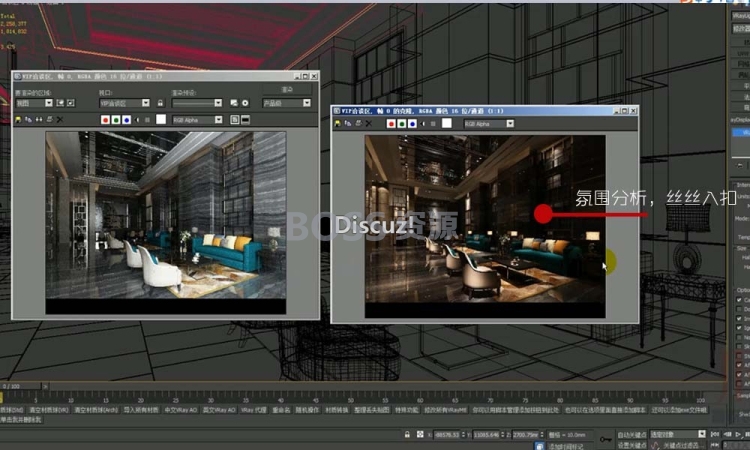Click 整理丢失贴图 script button
Viewport: 750px width, 450px height.
(x=371, y=410)
